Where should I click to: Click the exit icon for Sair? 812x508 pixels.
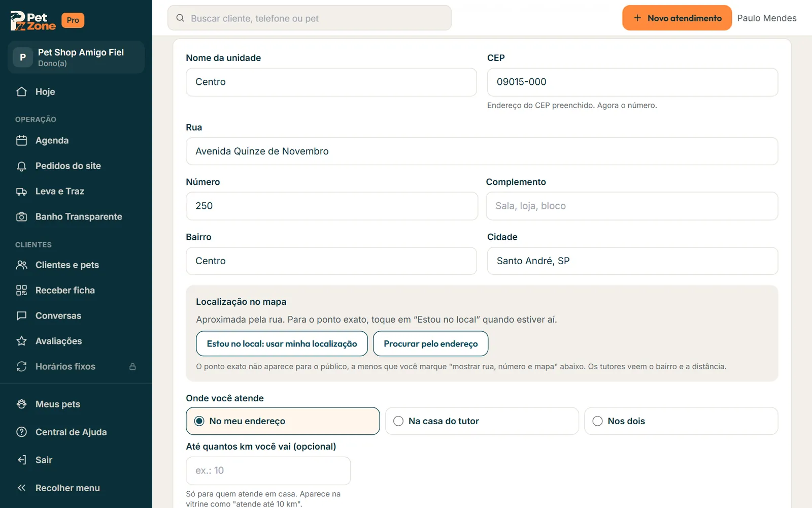tap(21, 460)
